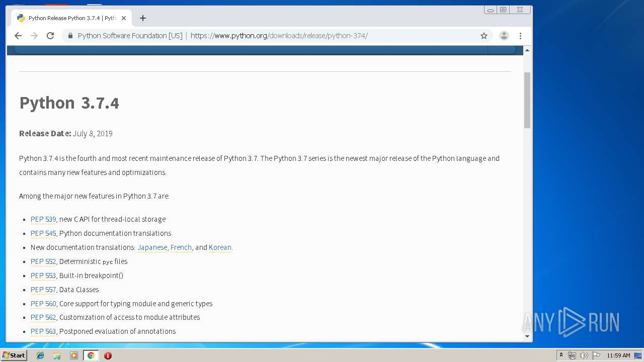Open the Action Center flag icon

[x=596, y=355]
